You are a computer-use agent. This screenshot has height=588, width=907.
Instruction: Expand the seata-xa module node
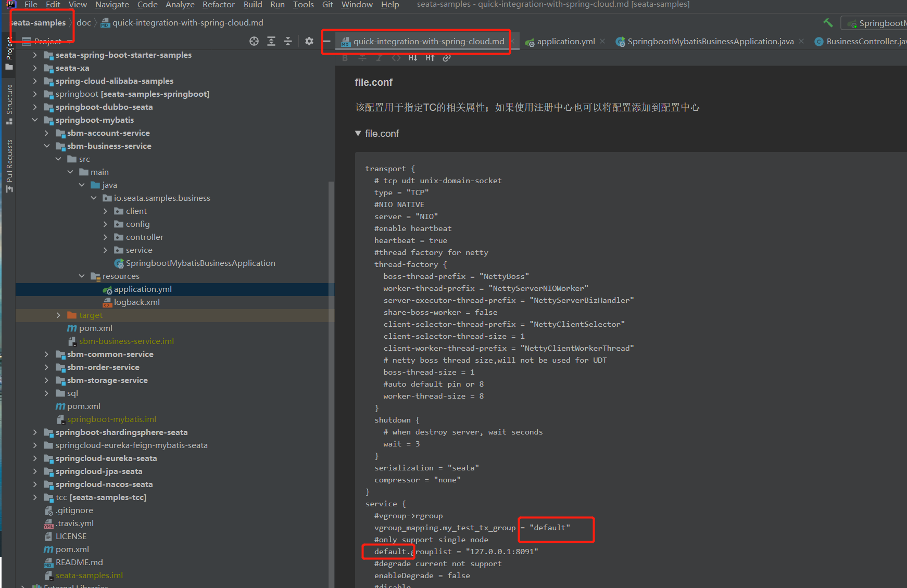[35, 68]
